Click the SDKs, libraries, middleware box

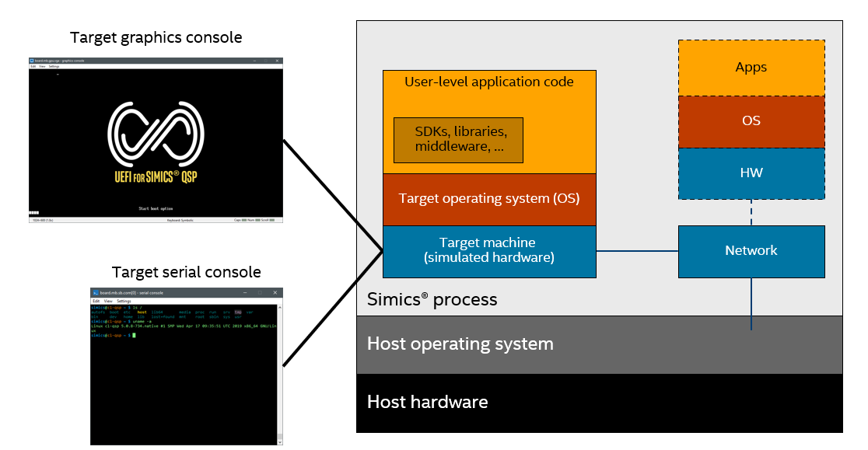pos(458,140)
